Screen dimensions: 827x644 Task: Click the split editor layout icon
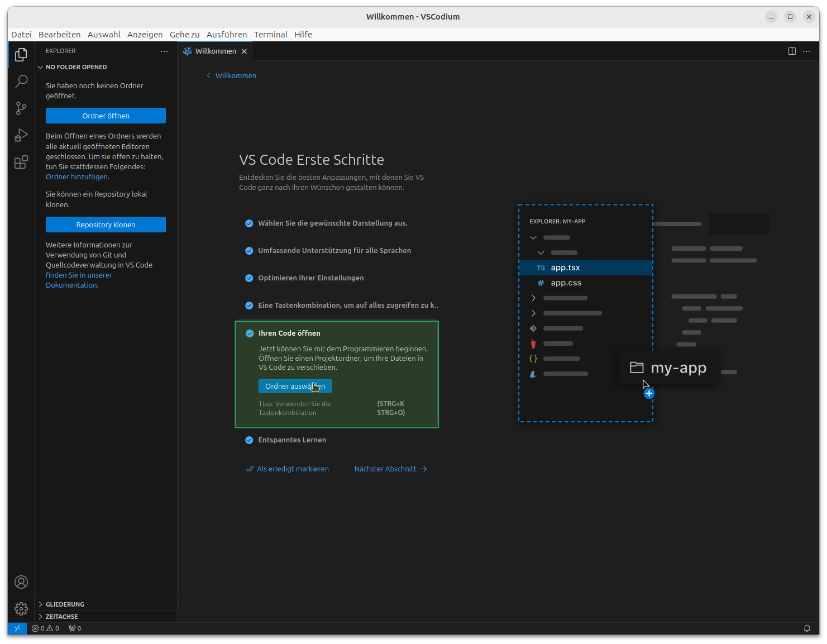click(792, 51)
